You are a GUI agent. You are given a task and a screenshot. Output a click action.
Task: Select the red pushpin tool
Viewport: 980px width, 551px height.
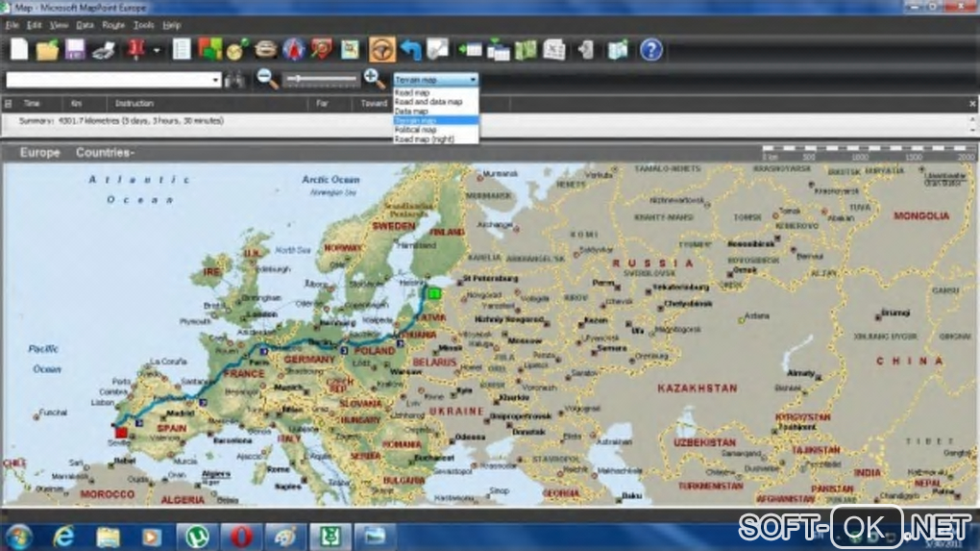[x=136, y=49]
